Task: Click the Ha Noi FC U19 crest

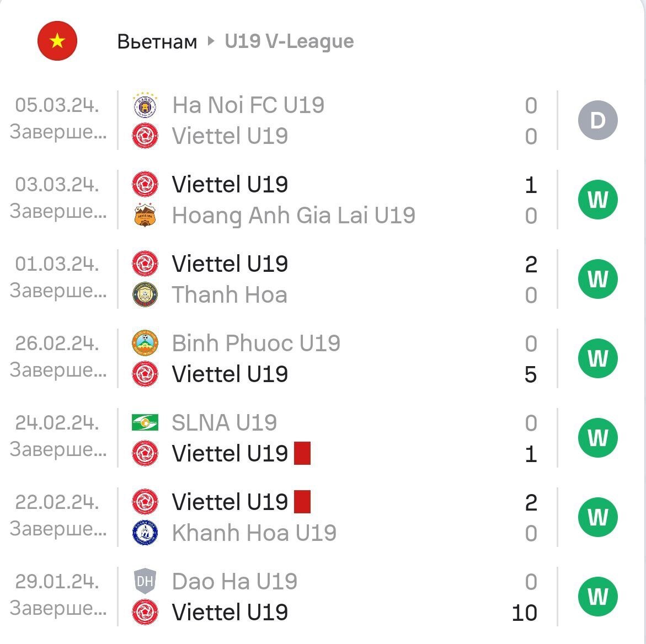Action: [146, 105]
